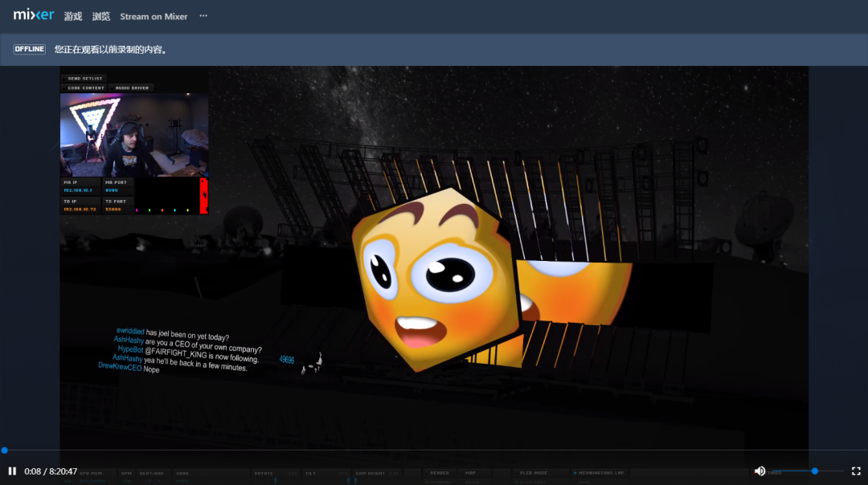868x485 pixels.
Task: Click the large emoji face cube
Action: (436, 279)
